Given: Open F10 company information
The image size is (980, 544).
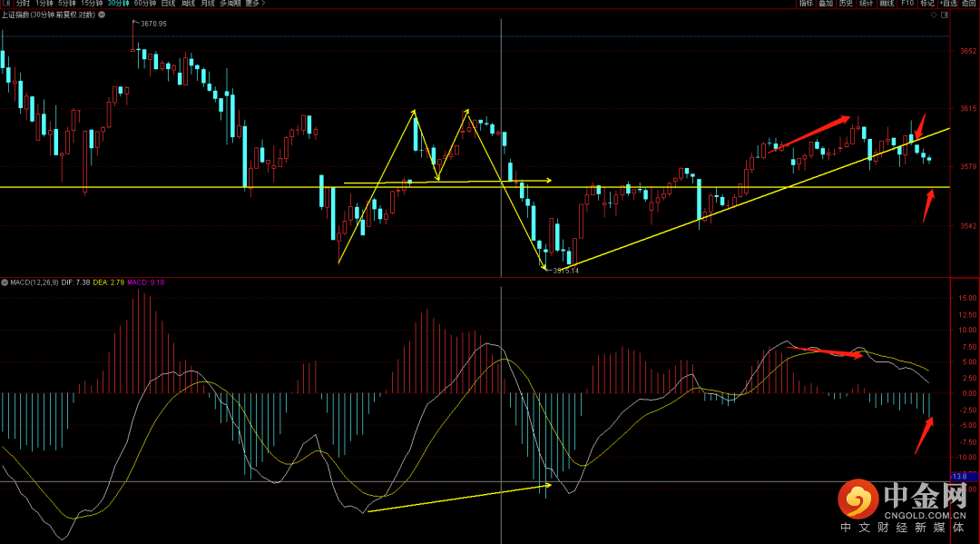Looking at the screenshot, I should pyautogui.click(x=907, y=4).
